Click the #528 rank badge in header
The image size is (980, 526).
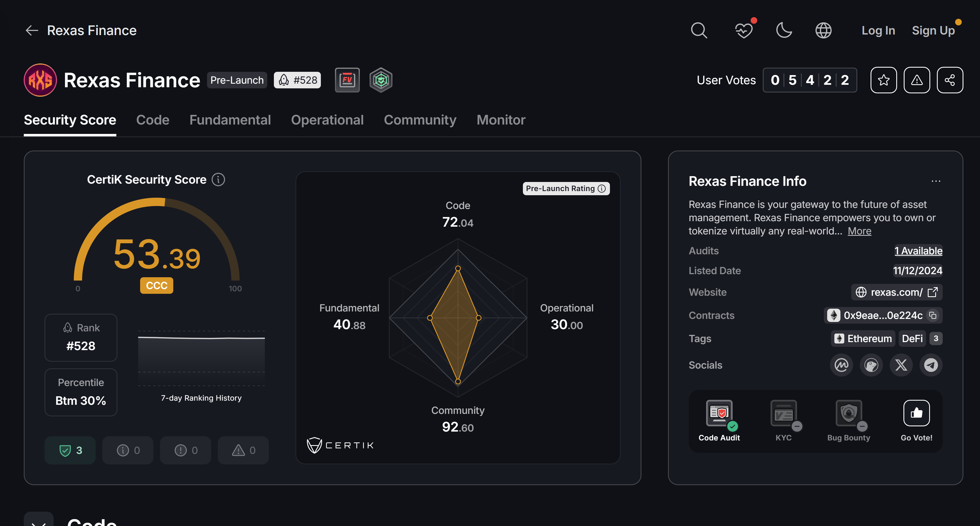297,80
